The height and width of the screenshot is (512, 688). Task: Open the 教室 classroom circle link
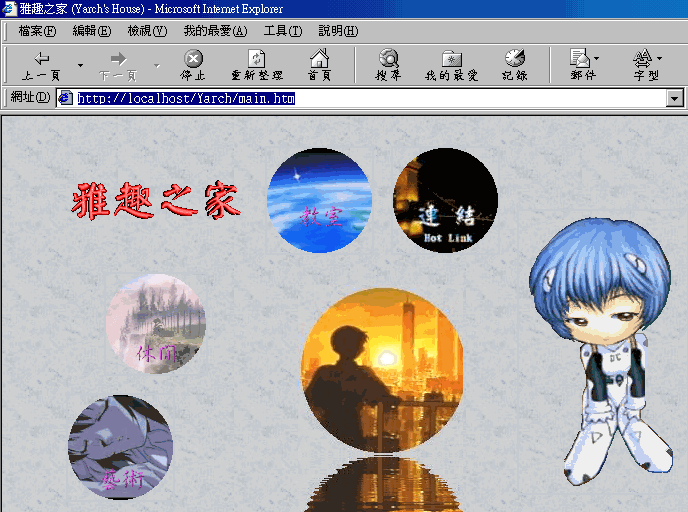(319, 201)
